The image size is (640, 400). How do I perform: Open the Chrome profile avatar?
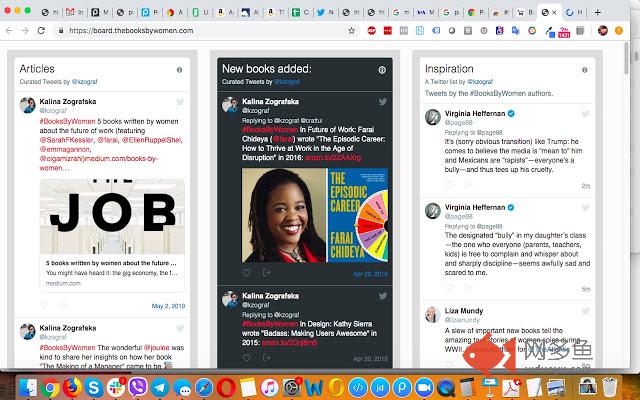(602, 30)
